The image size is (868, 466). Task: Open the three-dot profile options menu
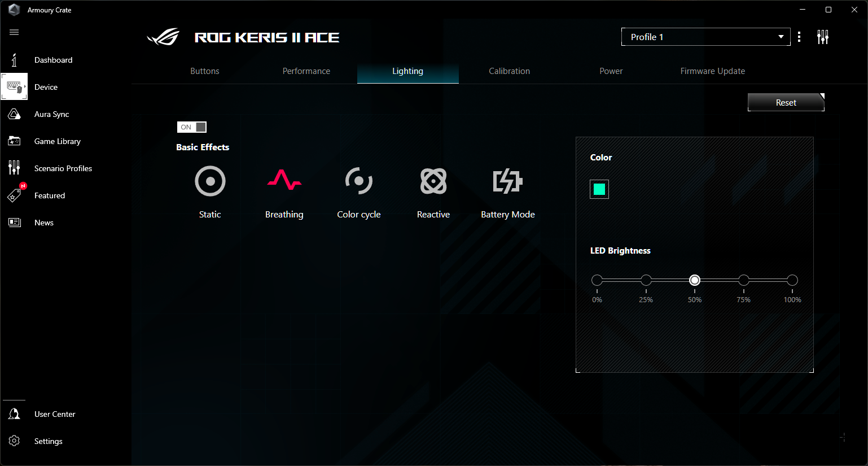tap(799, 37)
